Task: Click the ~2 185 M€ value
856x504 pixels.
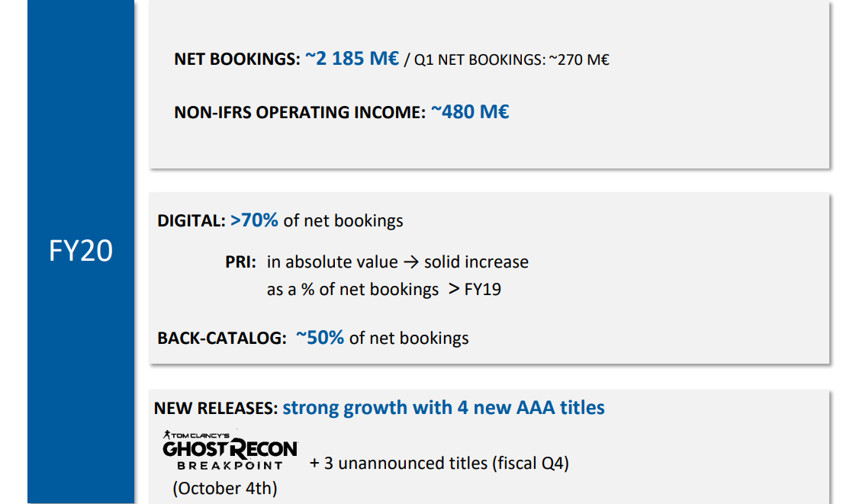Action: click(x=352, y=59)
